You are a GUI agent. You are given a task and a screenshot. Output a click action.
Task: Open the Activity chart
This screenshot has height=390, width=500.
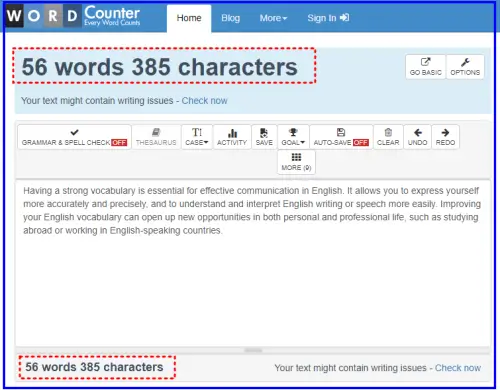click(x=232, y=137)
